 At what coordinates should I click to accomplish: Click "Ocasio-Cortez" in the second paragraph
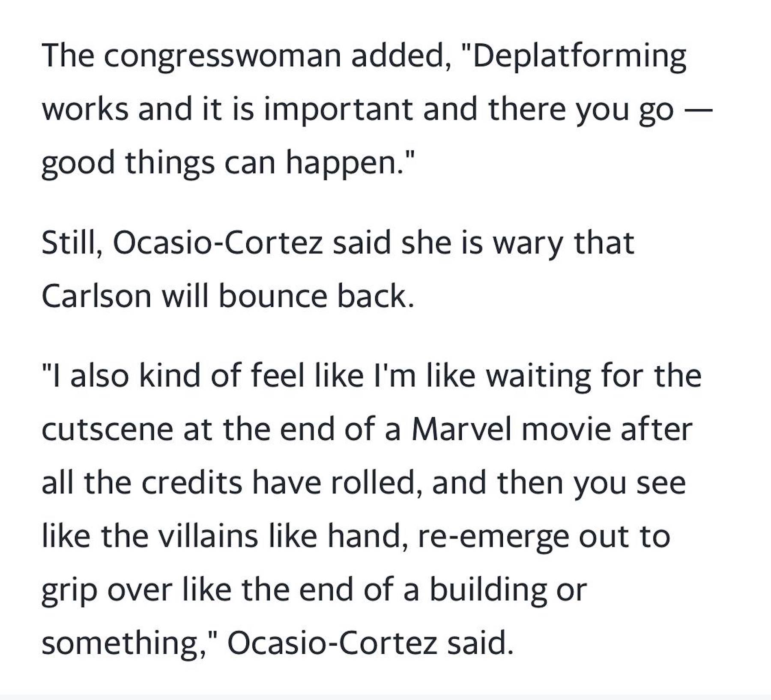pyautogui.click(x=218, y=243)
